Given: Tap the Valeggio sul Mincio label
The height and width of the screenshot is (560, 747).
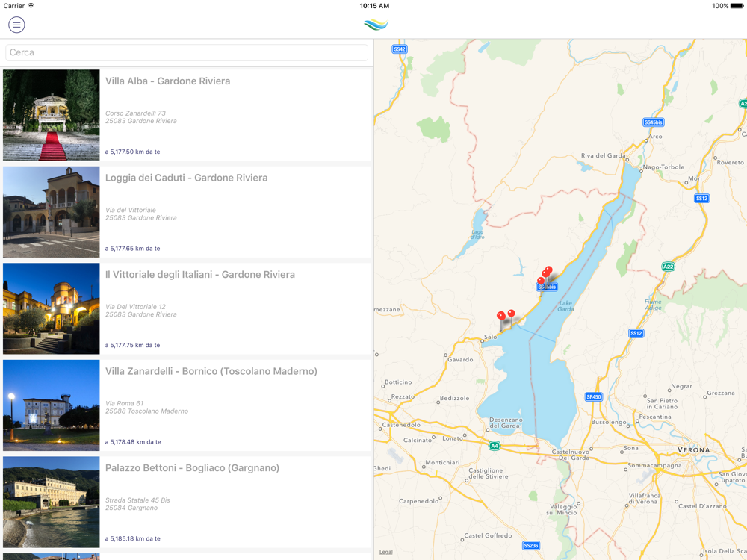Looking at the screenshot, I should pyautogui.click(x=562, y=509).
